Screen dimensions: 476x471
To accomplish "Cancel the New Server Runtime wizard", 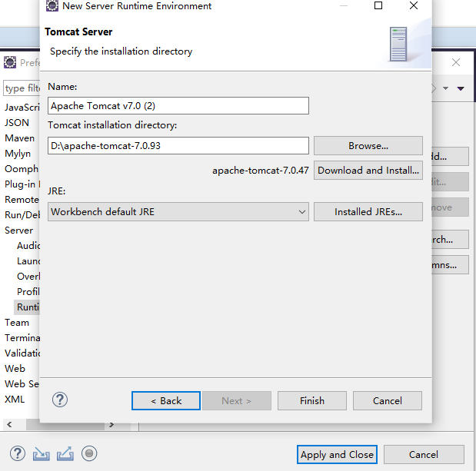I will click(x=388, y=400).
